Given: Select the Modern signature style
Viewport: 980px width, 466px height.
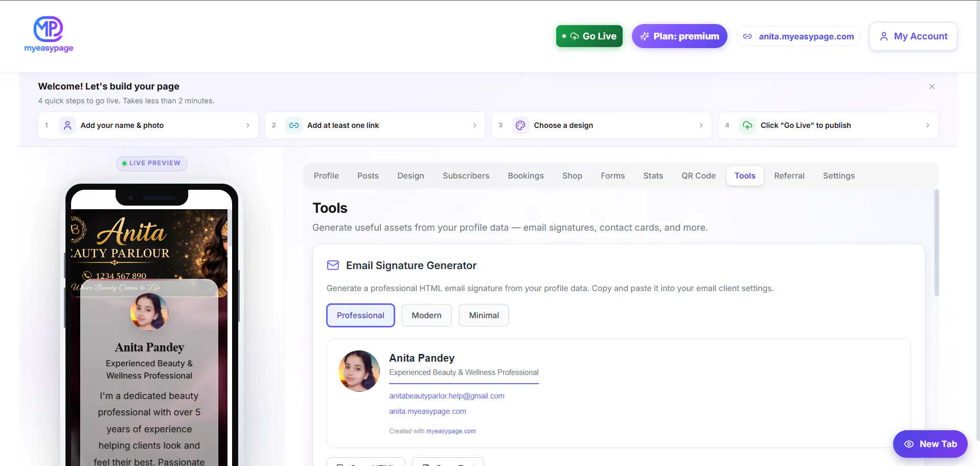Looking at the screenshot, I should tap(426, 316).
